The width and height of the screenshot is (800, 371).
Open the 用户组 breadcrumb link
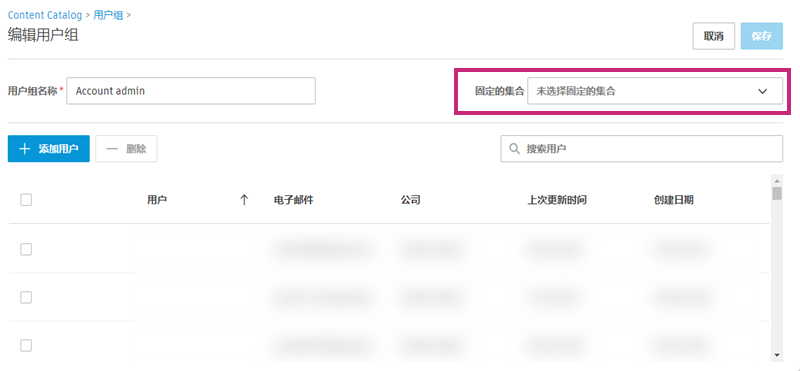(x=108, y=15)
